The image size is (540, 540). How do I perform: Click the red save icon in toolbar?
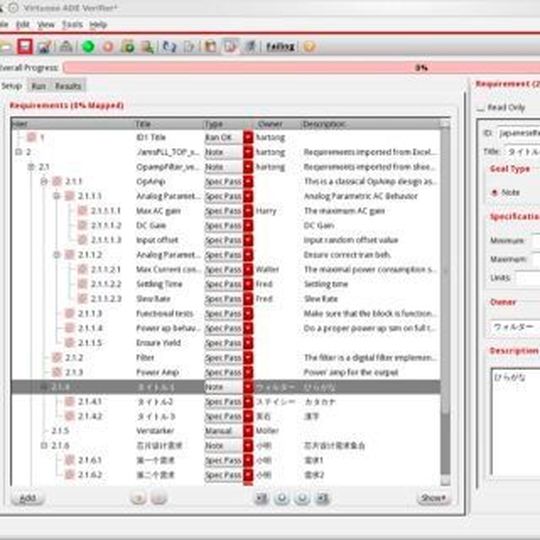click(x=25, y=46)
